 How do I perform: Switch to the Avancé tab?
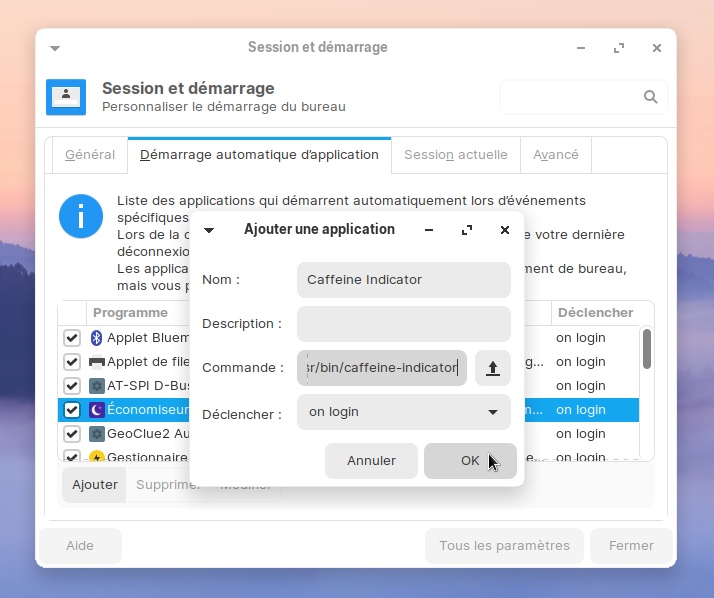click(x=556, y=155)
